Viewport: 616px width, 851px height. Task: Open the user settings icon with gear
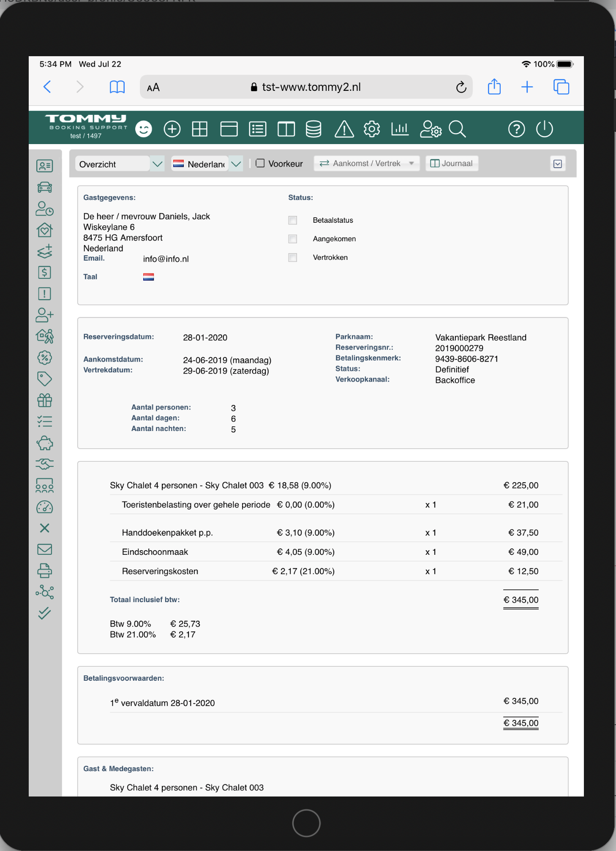431,129
